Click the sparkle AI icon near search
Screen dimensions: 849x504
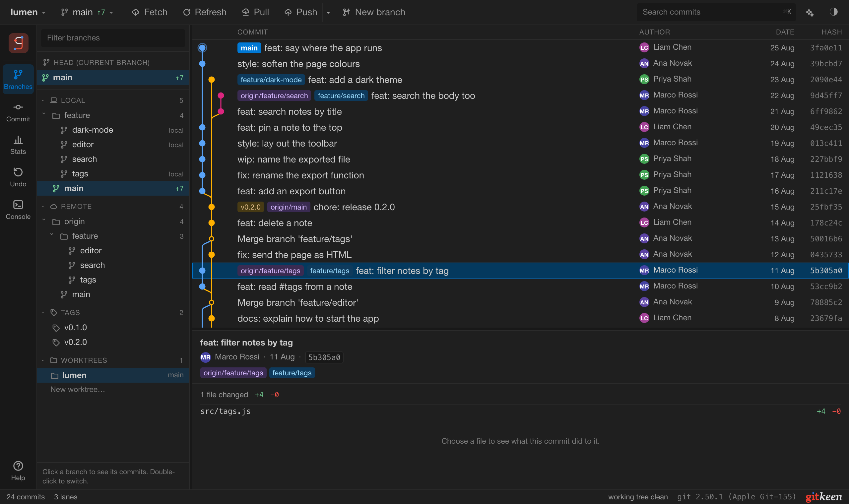810,12
